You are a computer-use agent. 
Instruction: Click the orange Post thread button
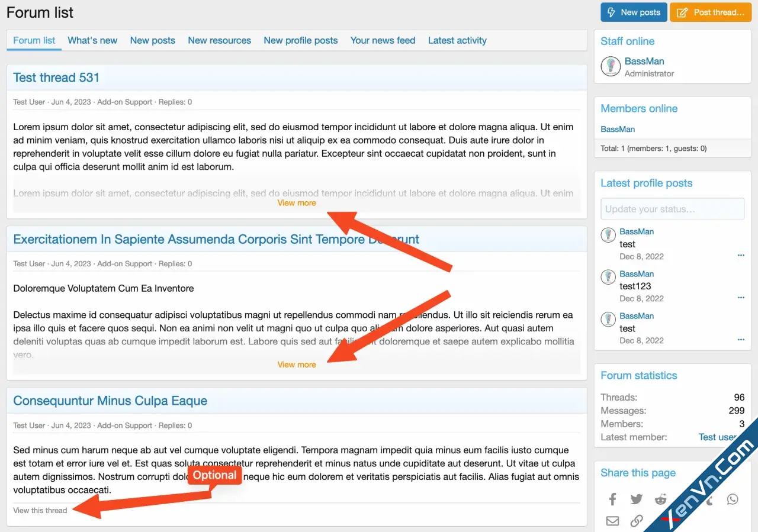coord(710,12)
